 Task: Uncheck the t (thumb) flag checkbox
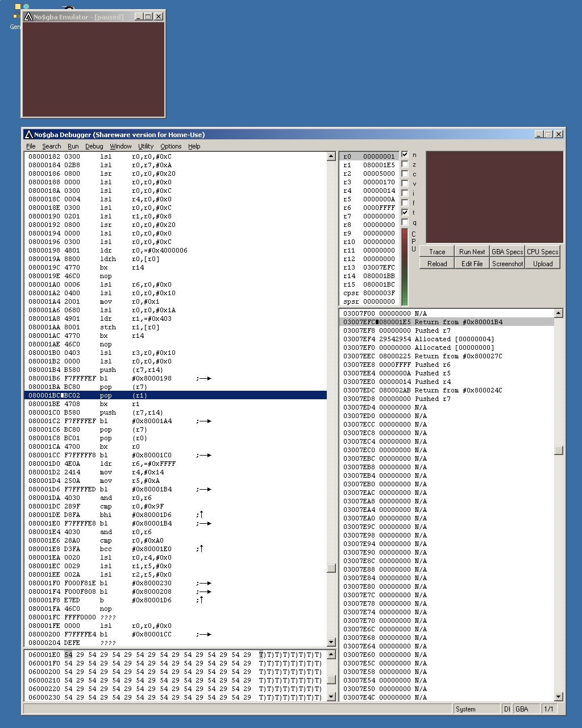coord(405,212)
